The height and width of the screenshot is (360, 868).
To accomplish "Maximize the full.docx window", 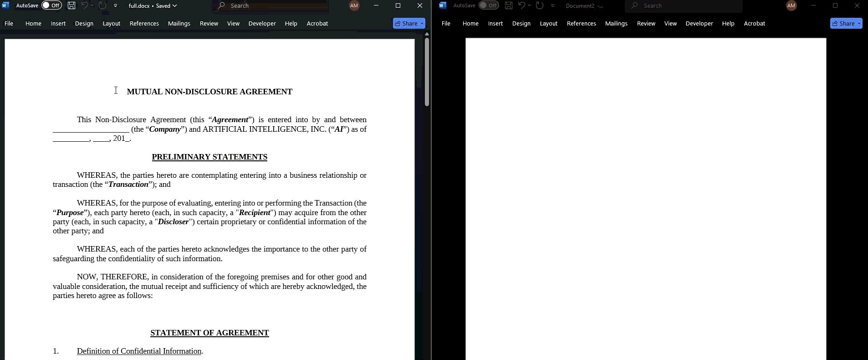I will (x=398, y=5).
